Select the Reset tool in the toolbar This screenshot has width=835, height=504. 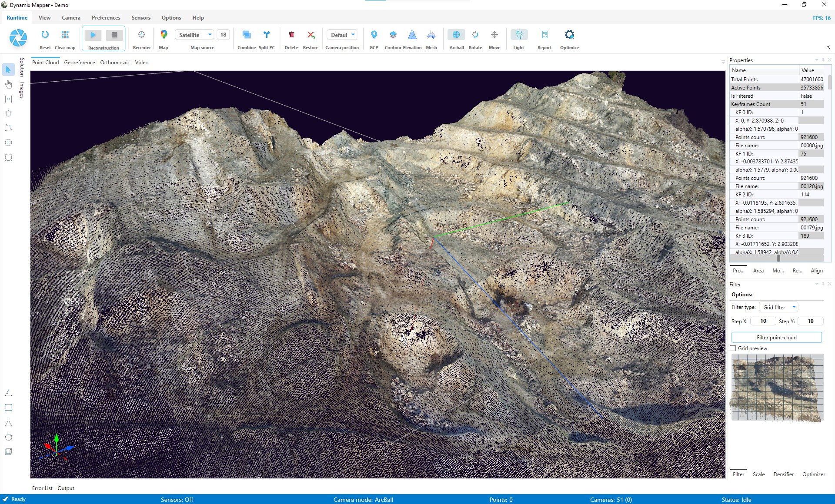[45, 38]
